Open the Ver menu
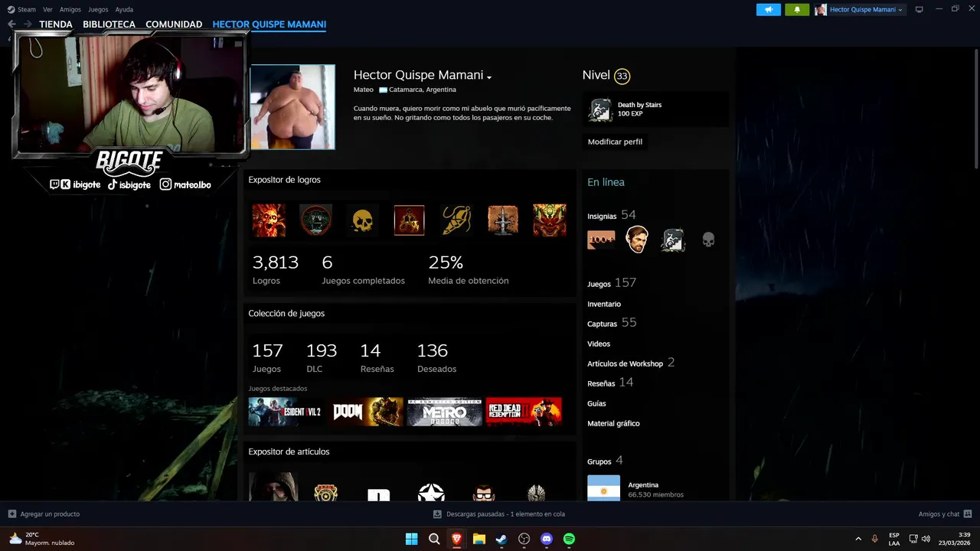 point(47,9)
